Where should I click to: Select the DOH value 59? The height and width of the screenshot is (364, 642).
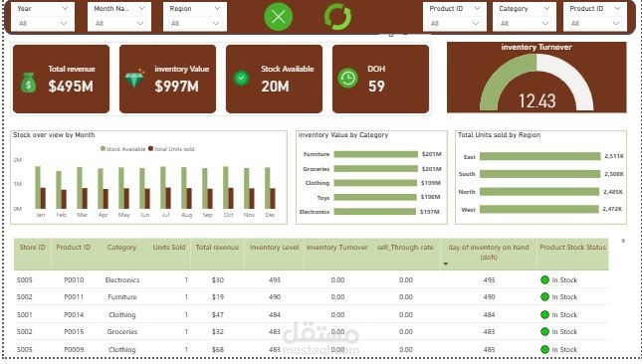pos(376,87)
